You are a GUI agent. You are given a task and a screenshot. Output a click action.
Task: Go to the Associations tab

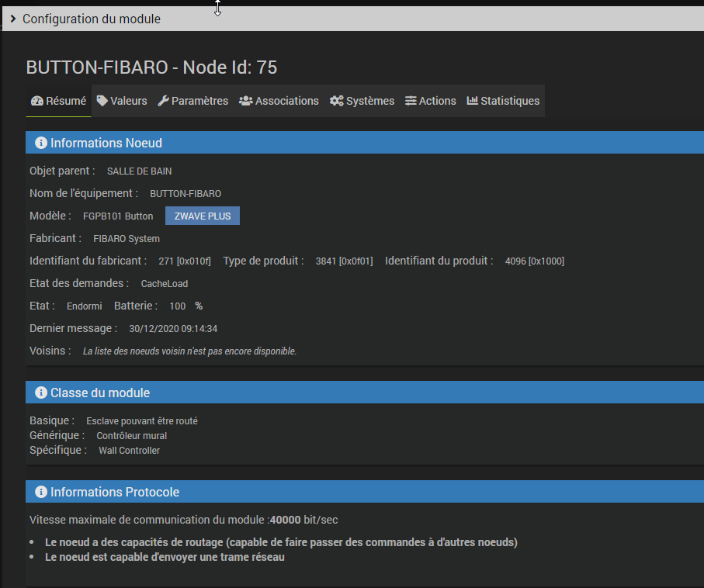279,101
